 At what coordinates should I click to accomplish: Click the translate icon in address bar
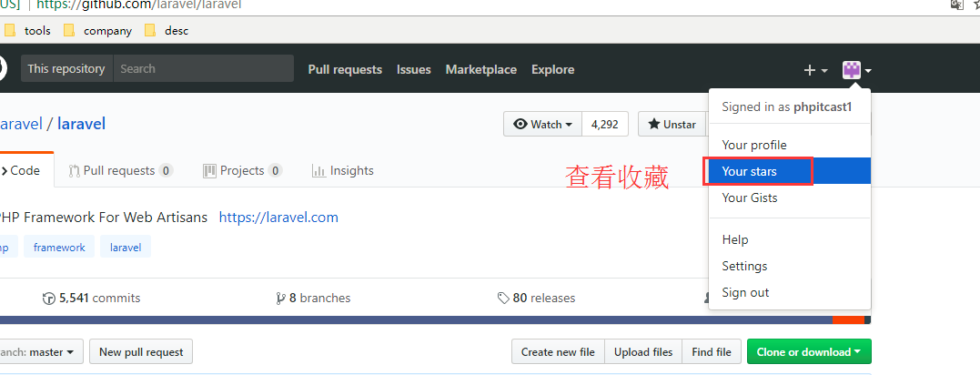pos(956,5)
